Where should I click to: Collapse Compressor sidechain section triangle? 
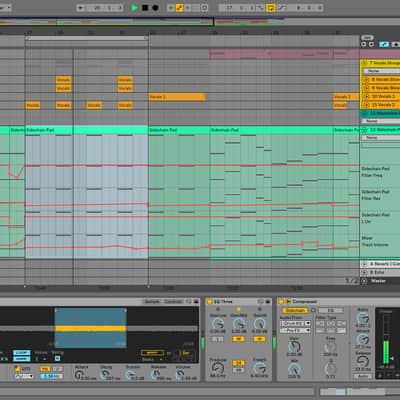(x=288, y=302)
